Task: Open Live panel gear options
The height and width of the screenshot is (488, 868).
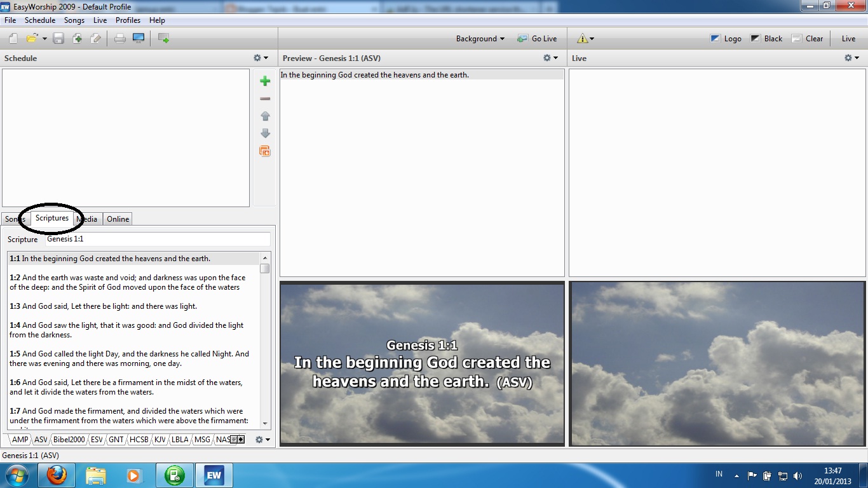Action: 851,58
